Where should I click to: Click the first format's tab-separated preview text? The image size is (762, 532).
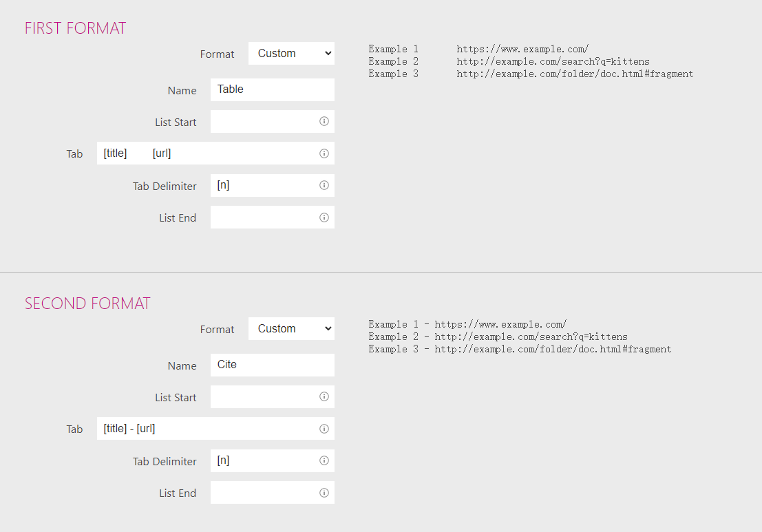pos(530,61)
